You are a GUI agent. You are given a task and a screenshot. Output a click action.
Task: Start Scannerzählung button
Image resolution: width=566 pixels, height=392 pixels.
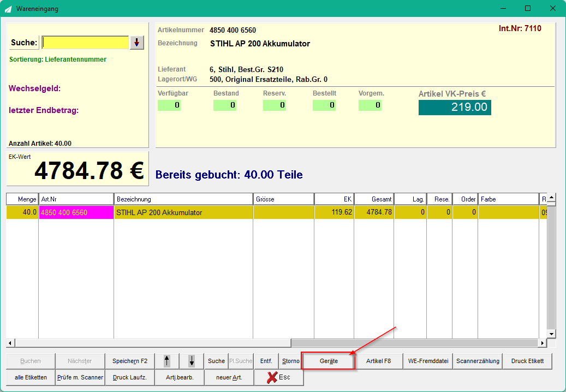pos(478,361)
